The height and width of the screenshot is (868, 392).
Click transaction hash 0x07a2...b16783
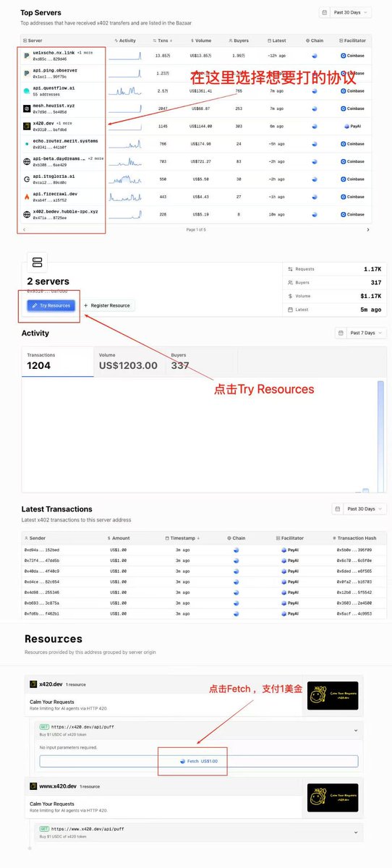(x=354, y=582)
